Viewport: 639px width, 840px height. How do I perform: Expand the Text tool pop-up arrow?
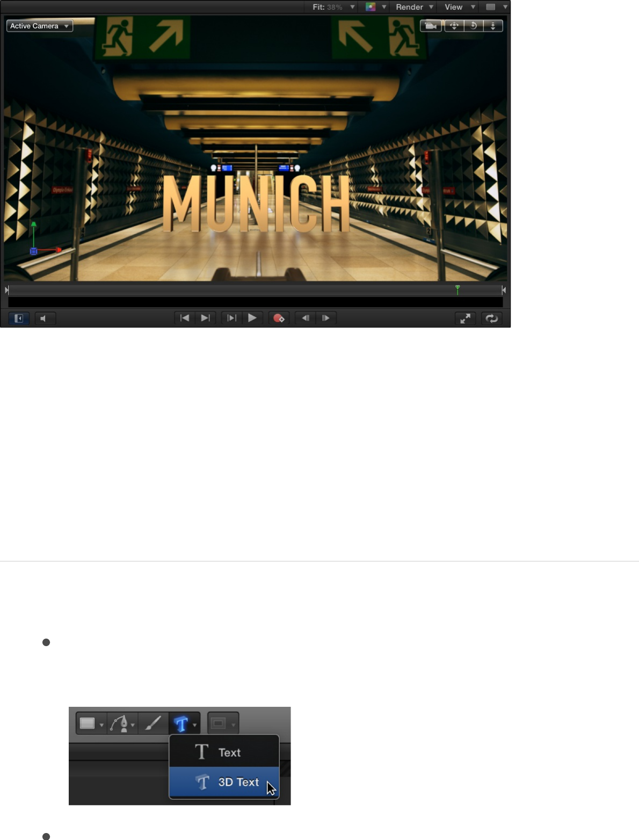coord(194,725)
